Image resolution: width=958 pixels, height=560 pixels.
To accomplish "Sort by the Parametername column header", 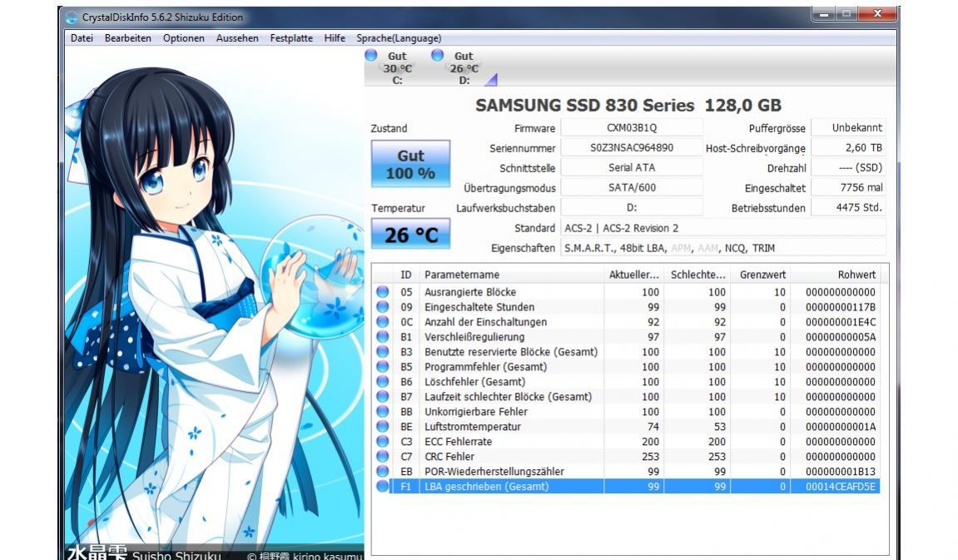I will (x=511, y=275).
